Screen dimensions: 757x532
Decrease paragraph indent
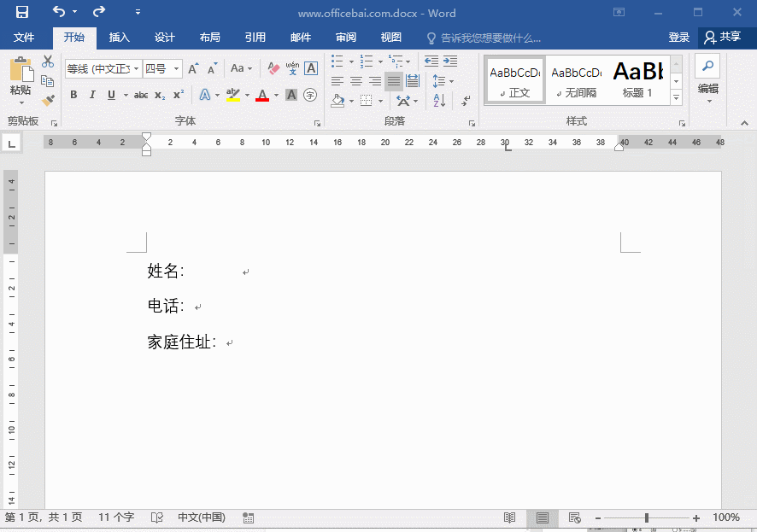[431, 61]
